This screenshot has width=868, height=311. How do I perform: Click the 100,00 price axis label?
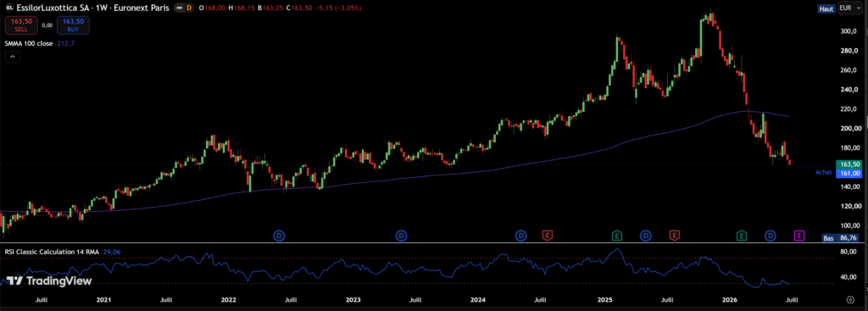point(849,225)
